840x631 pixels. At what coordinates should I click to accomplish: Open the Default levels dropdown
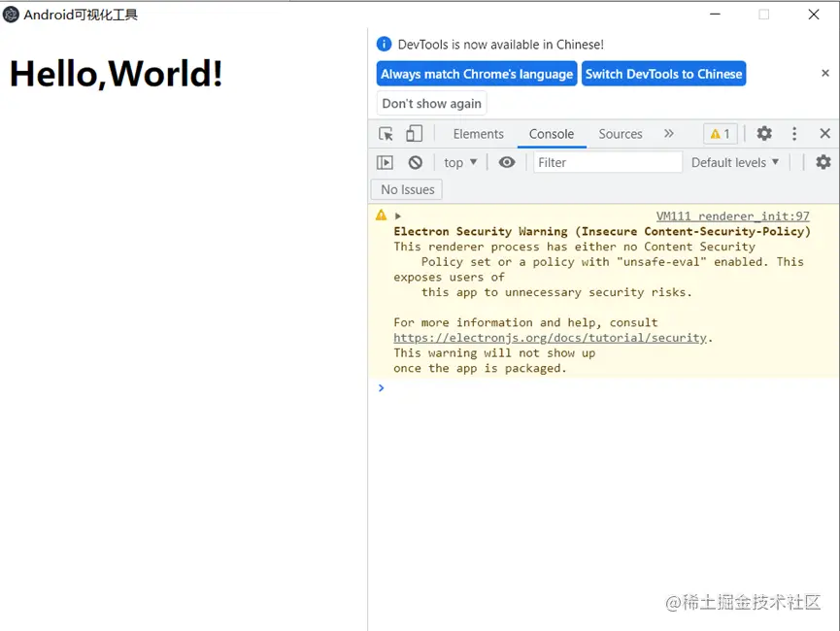click(x=734, y=162)
